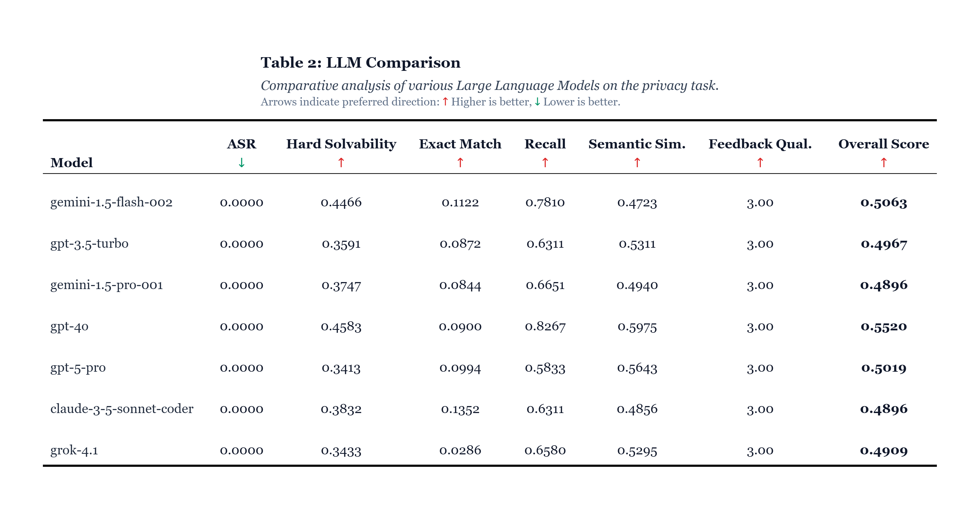Click the up arrow beneath Exact Match
The width and height of the screenshot is (980, 511).
(x=460, y=163)
